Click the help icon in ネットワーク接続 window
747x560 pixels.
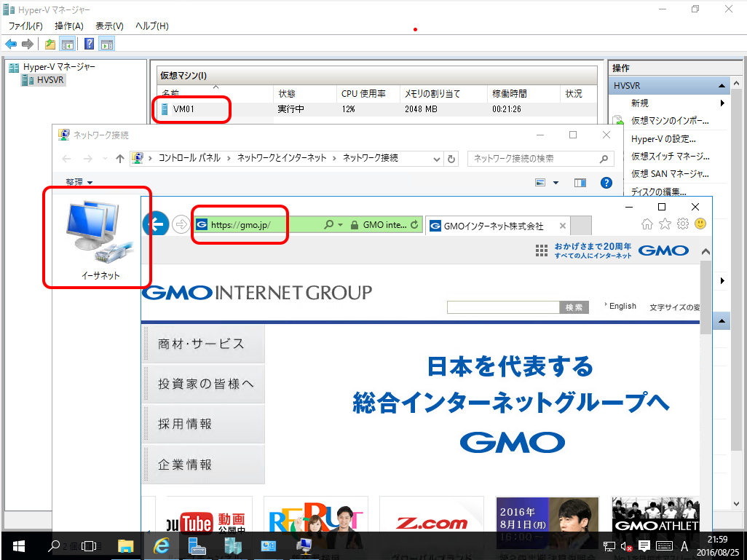tap(606, 183)
